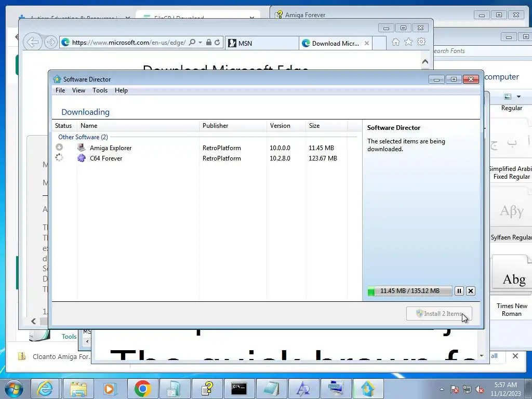Sort the list by Publisher column
The width and height of the screenshot is (532, 399).
tap(233, 126)
